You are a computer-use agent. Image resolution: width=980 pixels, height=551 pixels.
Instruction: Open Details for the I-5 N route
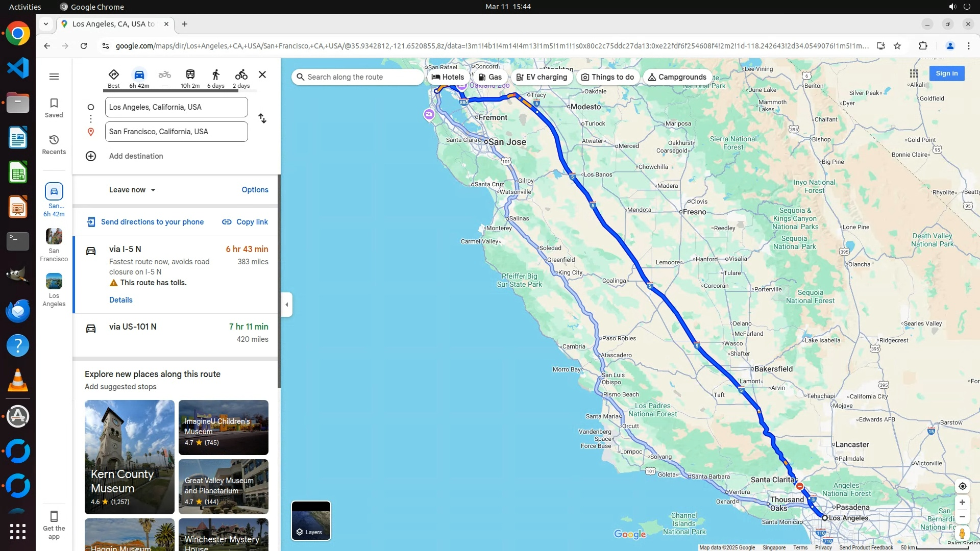(121, 300)
